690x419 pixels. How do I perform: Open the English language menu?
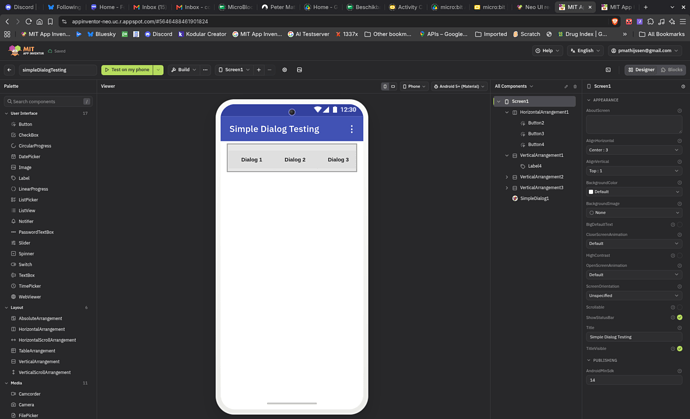(x=585, y=51)
